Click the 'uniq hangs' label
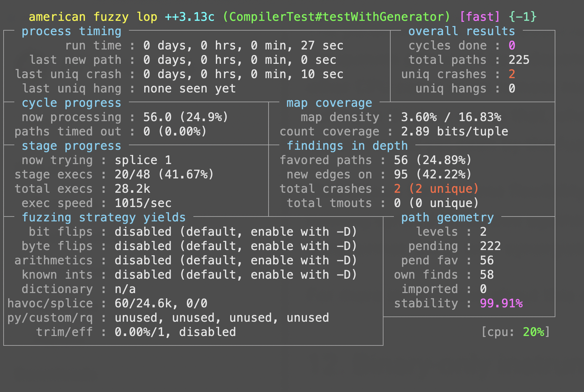 (451, 89)
